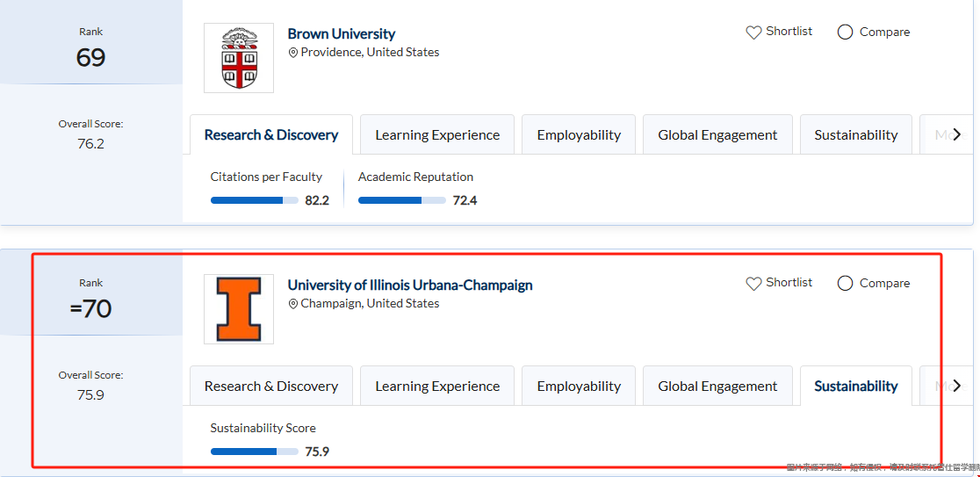
Task: Click Brown University shield logo
Action: (x=239, y=58)
